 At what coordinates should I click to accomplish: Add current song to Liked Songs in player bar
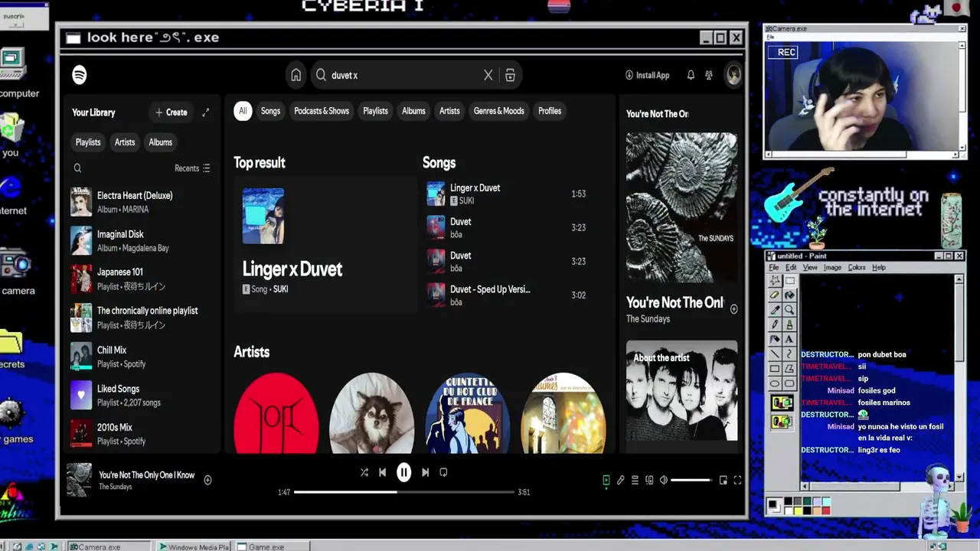[x=207, y=480]
